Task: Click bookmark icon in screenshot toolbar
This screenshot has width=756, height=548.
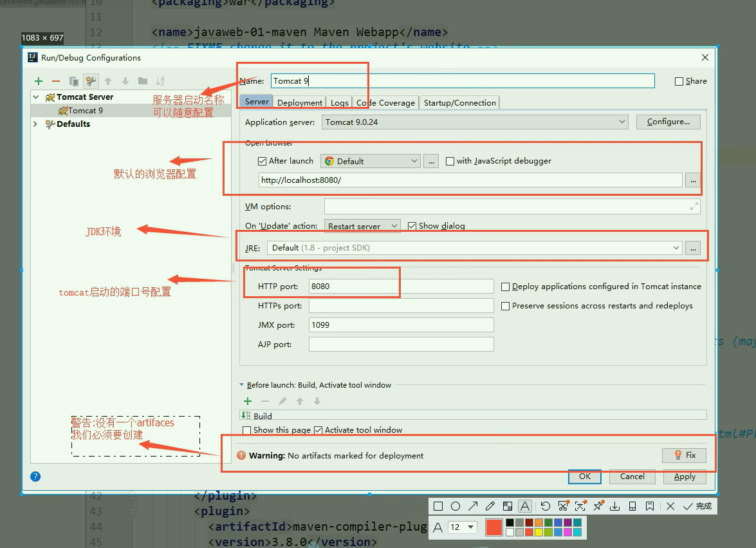Action: [649, 506]
